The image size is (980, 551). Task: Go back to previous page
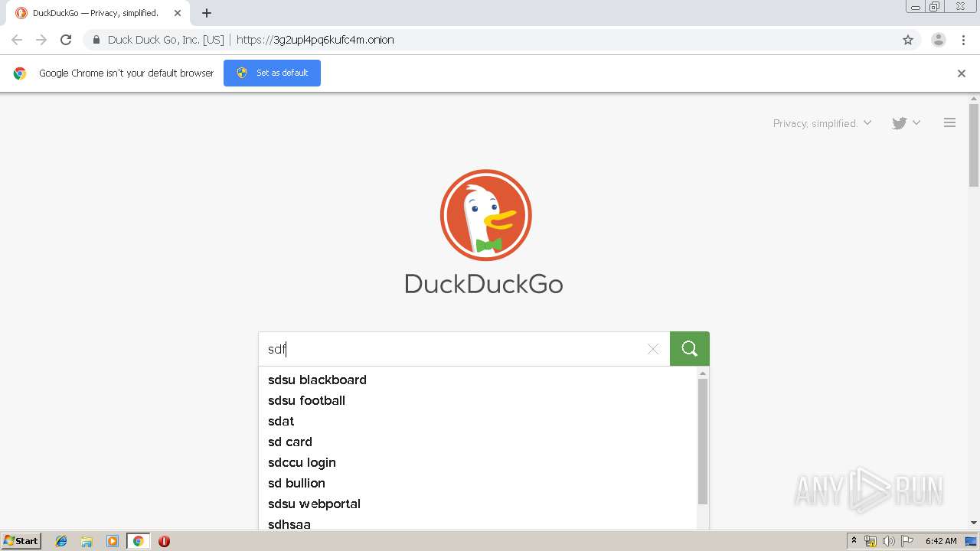point(17,40)
